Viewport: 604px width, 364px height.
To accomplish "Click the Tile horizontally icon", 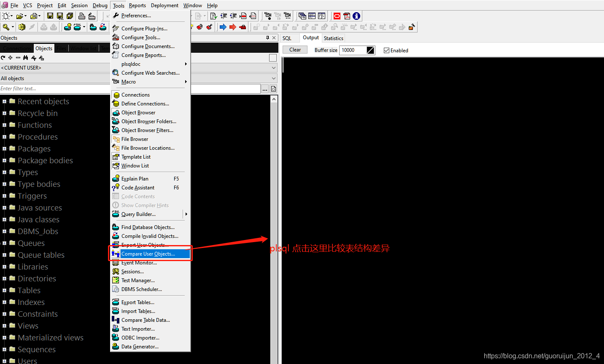I will [312, 16].
